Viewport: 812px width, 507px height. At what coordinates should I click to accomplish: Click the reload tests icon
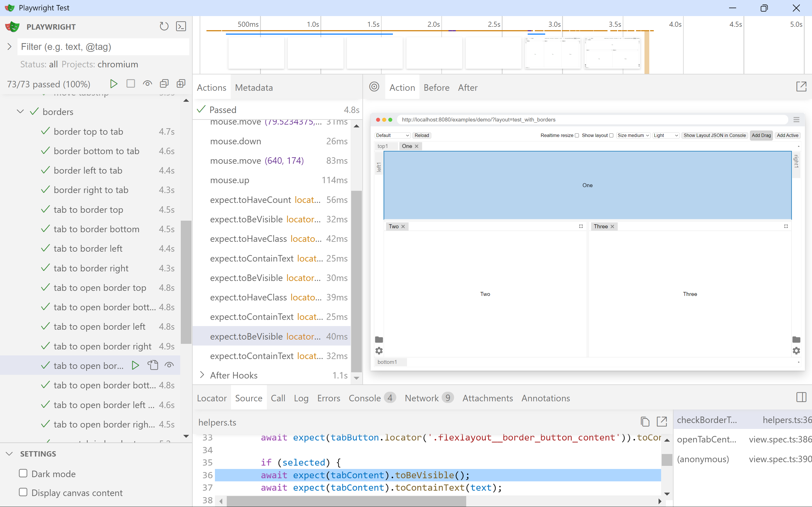coord(164,26)
